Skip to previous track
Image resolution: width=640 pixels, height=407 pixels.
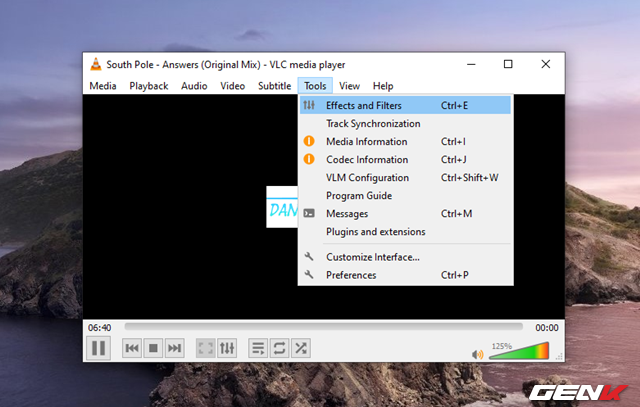point(132,348)
